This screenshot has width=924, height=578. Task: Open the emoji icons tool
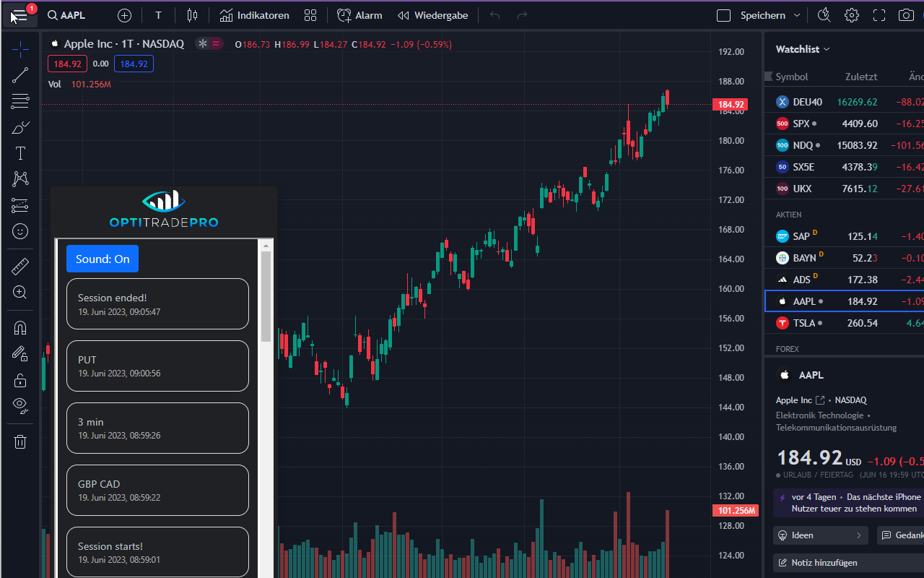tap(20, 231)
